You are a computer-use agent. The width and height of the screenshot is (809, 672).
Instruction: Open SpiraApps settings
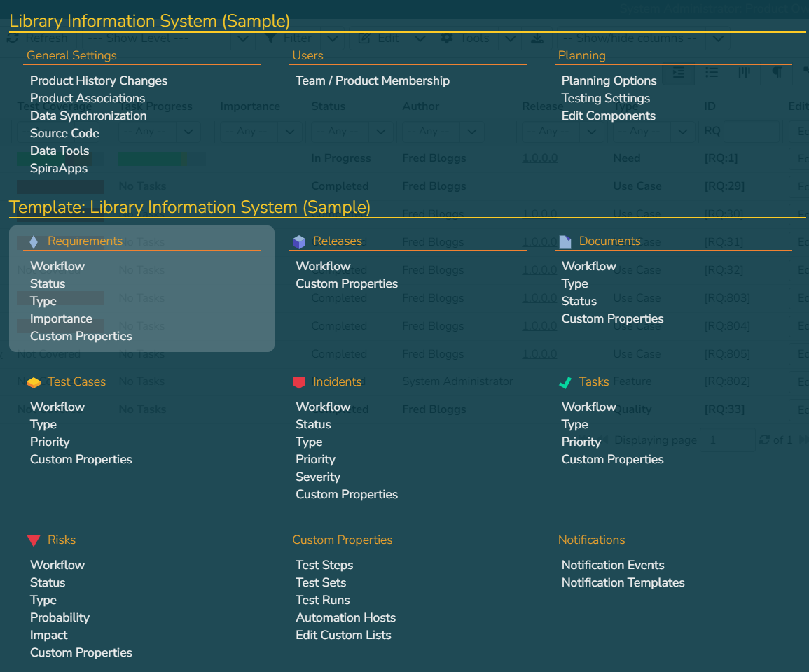pos(59,168)
